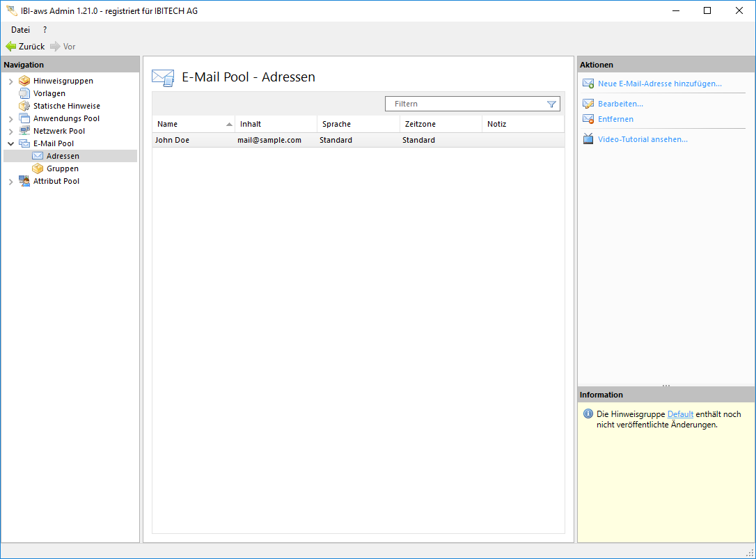Expand the Attribut Pool node
The height and width of the screenshot is (559, 756).
10,182
